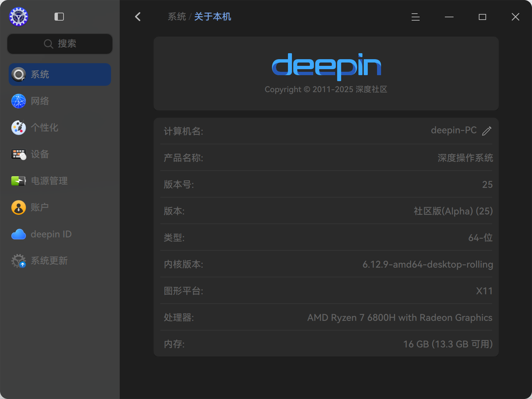
Task: Click the deepin ID cloud icon
Action: pos(19,234)
